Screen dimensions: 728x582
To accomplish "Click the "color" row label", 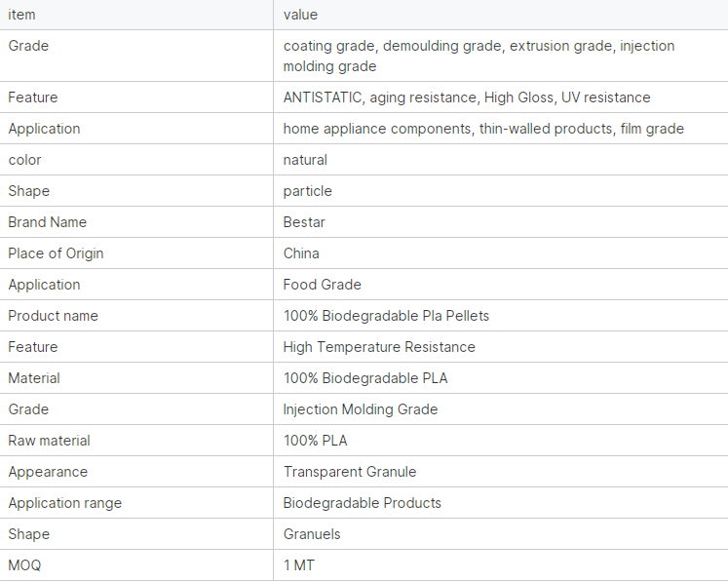I will click(25, 160).
